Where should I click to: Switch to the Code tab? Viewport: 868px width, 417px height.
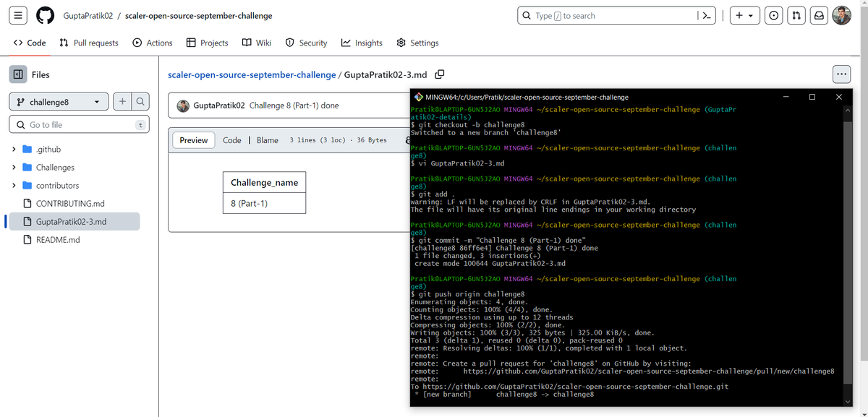tap(30, 43)
